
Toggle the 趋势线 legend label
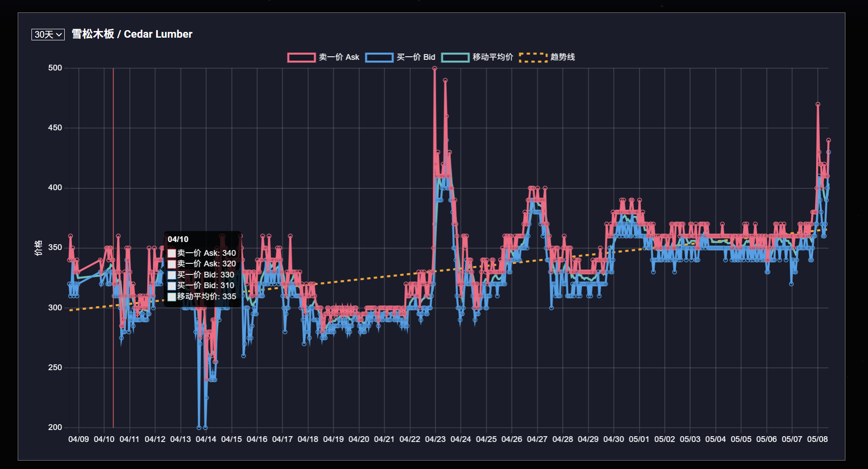tap(563, 57)
